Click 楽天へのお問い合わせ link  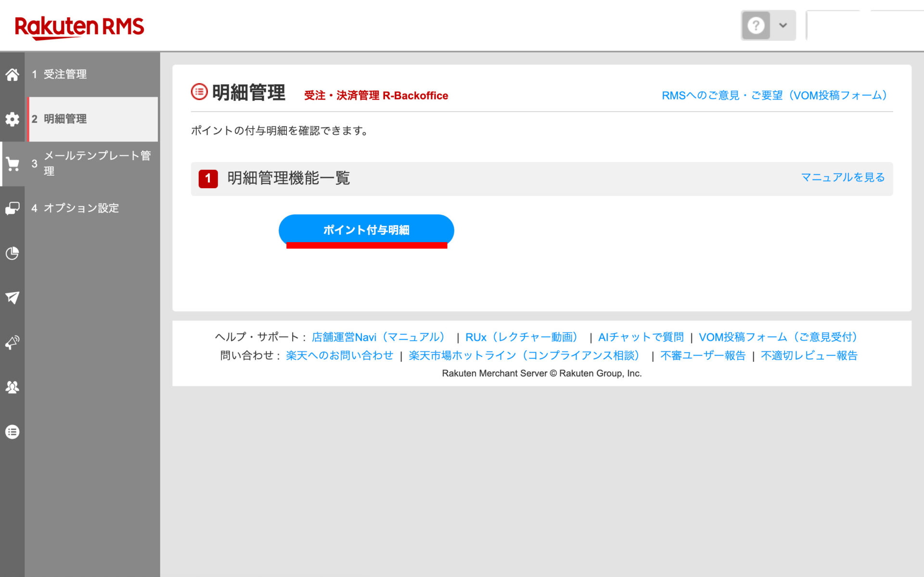(339, 355)
